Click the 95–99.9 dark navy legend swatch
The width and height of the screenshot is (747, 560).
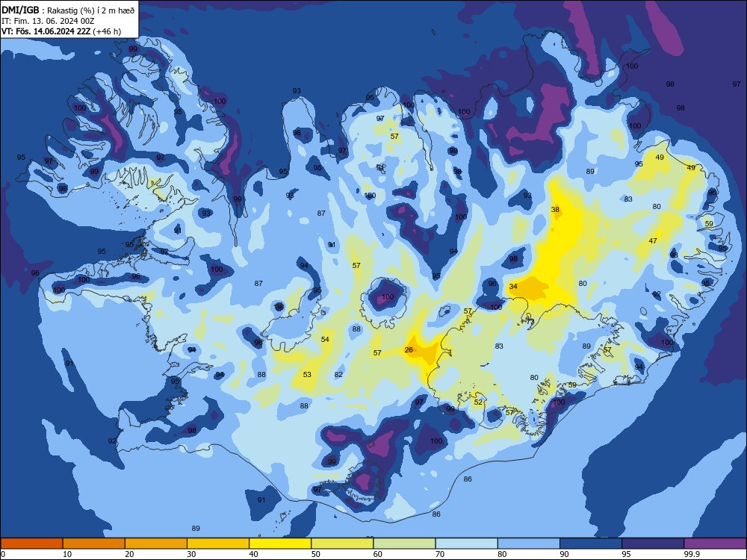(653, 544)
